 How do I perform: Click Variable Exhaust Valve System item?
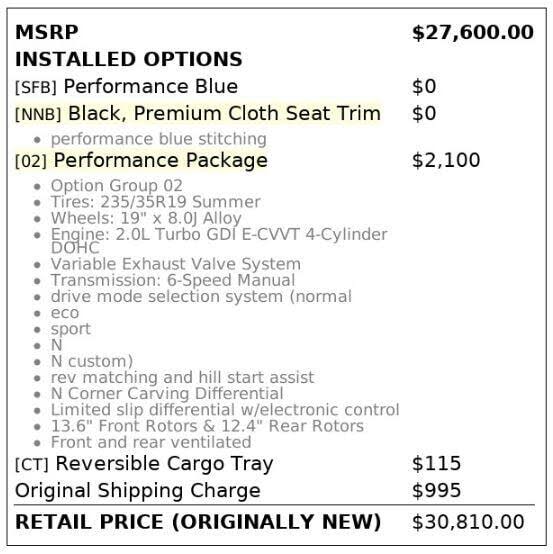click(176, 264)
